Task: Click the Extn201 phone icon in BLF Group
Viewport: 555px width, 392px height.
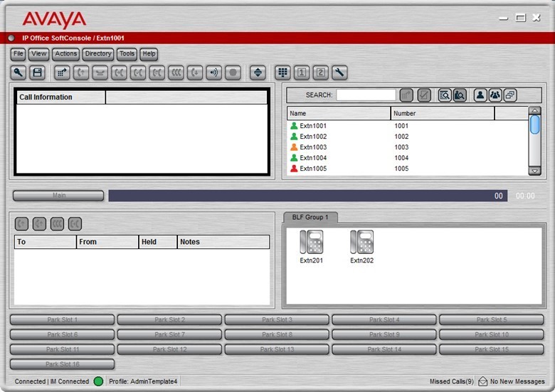Action: [x=312, y=242]
